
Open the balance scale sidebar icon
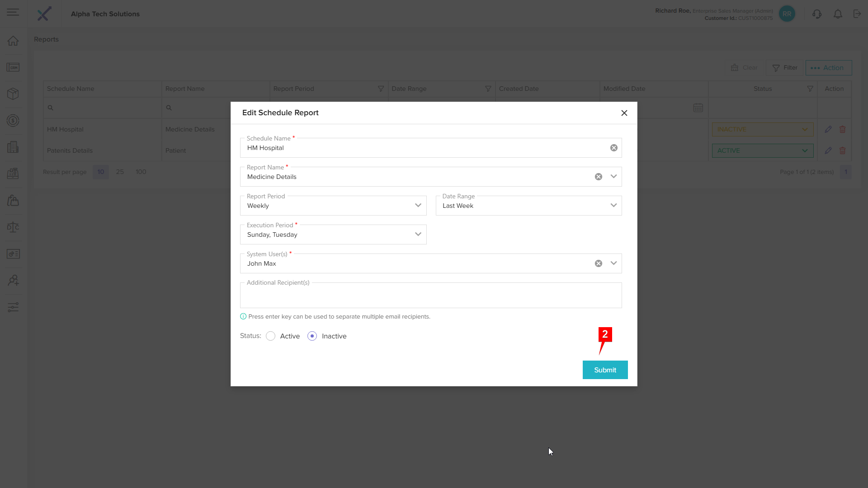(x=13, y=227)
